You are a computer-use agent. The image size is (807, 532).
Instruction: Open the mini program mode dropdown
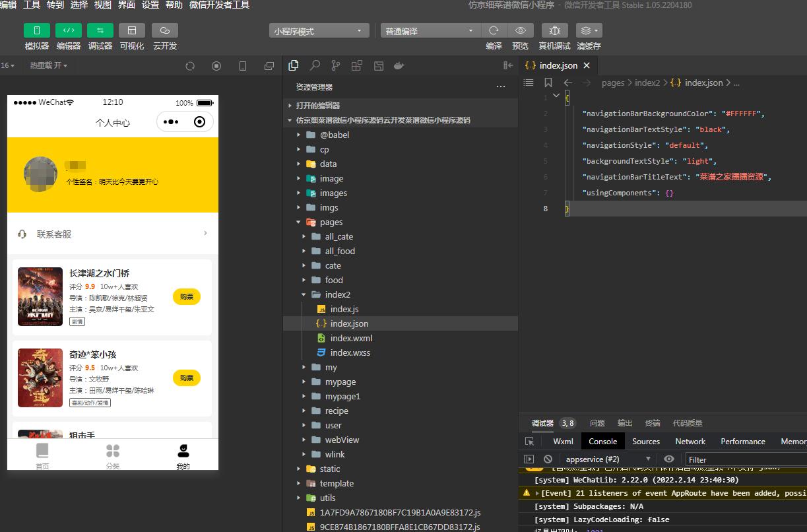(x=319, y=31)
